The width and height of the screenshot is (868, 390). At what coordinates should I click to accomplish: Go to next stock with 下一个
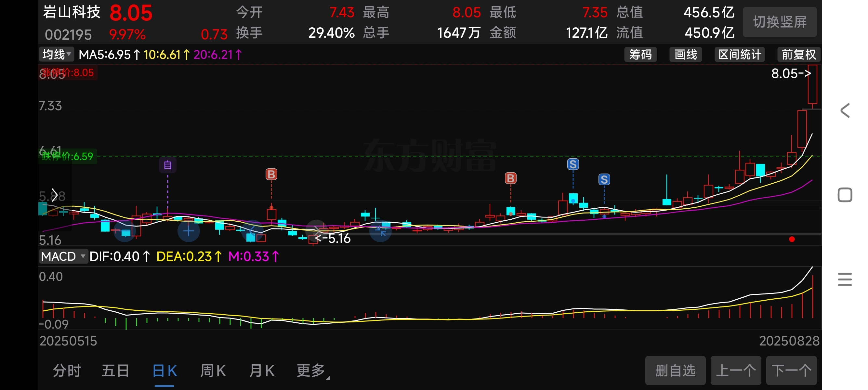tap(791, 370)
